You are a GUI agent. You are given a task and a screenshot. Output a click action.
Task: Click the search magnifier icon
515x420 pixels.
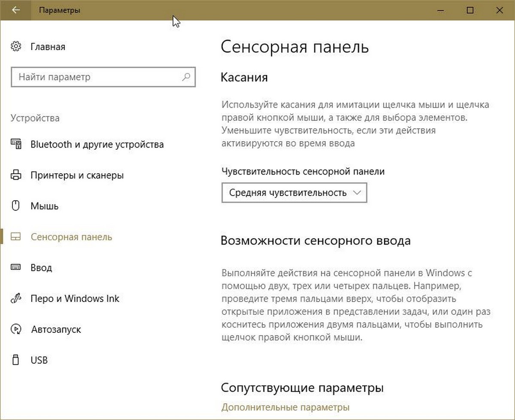pyautogui.click(x=186, y=77)
